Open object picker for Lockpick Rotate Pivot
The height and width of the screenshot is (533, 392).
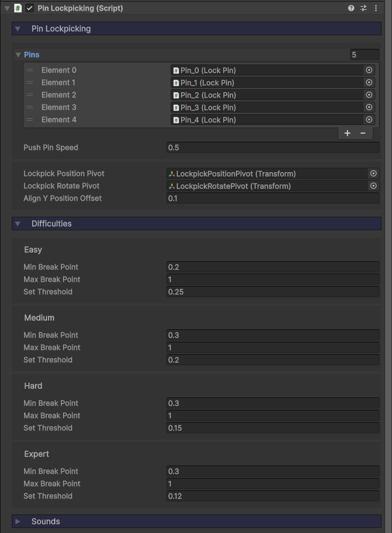(373, 186)
